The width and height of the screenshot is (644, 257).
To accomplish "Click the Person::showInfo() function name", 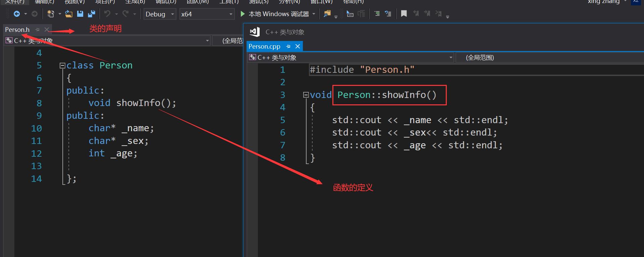I will [387, 95].
